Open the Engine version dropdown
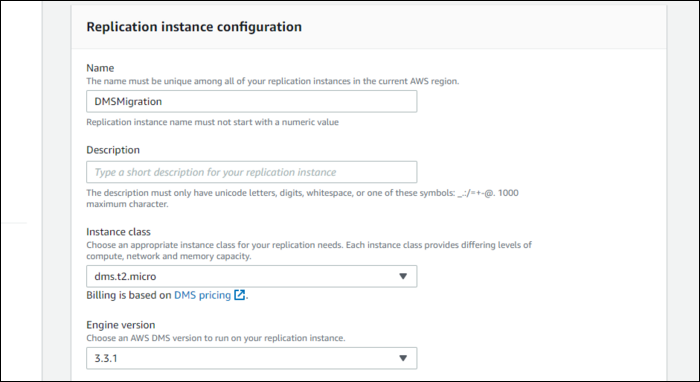Viewport: 700px width, 382px height. pos(251,358)
